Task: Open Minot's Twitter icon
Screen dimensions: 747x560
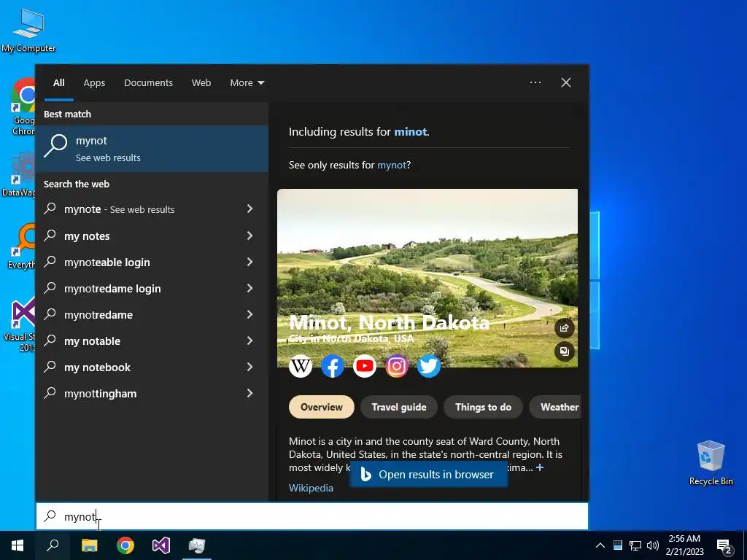Action: (429, 366)
